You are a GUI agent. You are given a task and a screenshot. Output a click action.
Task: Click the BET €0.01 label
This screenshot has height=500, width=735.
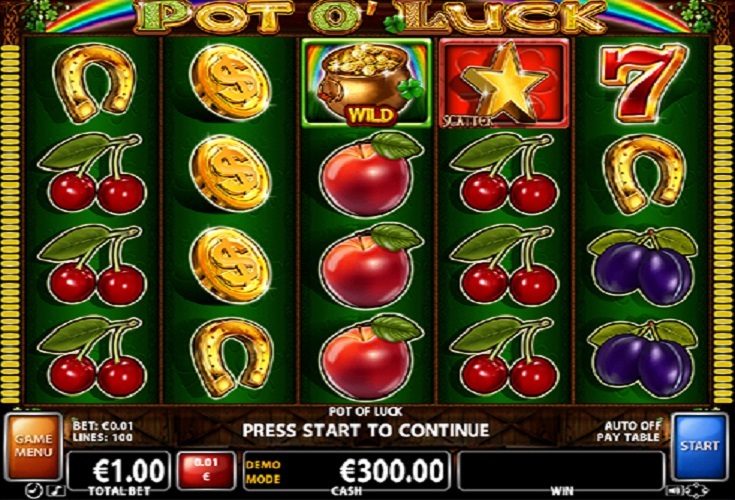coord(103,426)
